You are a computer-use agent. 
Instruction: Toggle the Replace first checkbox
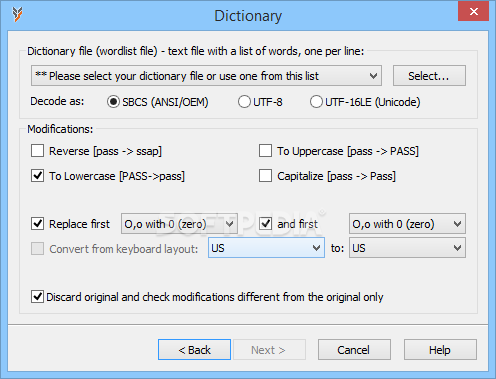point(37,223)
